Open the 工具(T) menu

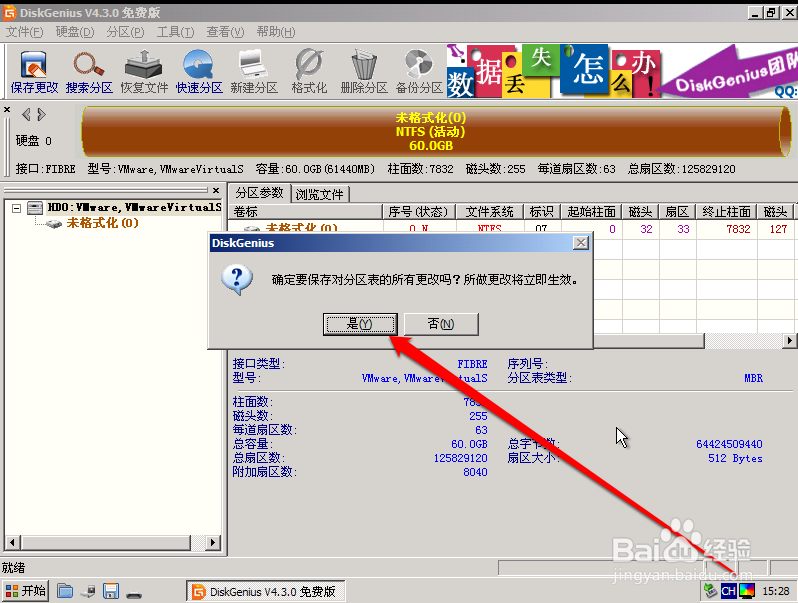coord(175,32)
